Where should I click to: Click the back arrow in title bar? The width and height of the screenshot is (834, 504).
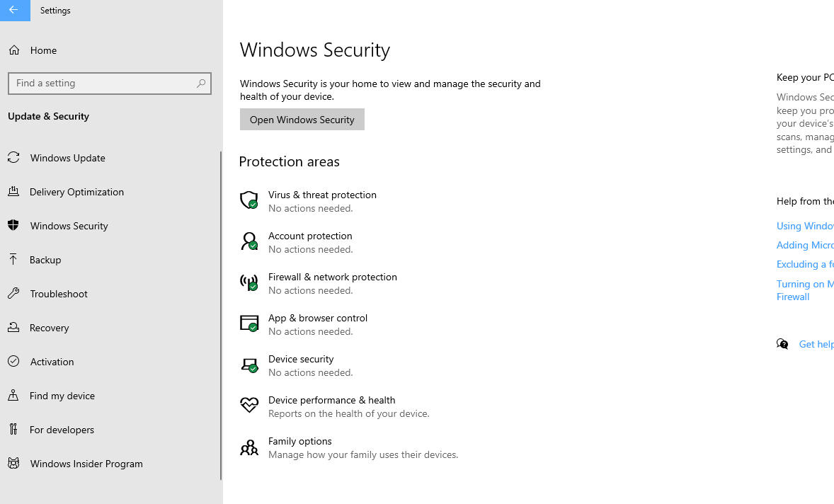[x=14, y=10]
